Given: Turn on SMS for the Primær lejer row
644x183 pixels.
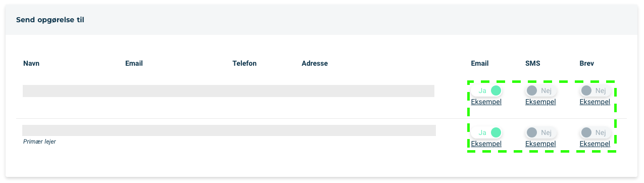Looking at the screenshot, I should tap(541, 132).
